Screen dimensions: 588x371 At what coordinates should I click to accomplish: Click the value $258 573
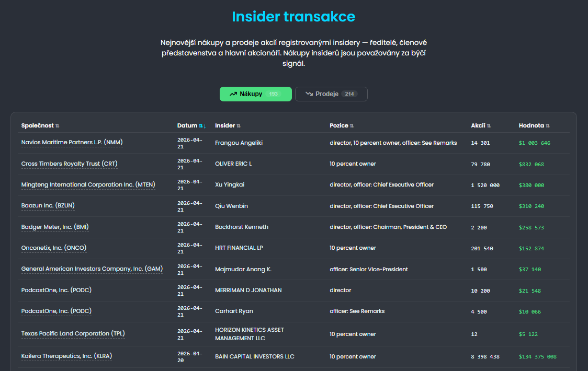pos(532,228)
